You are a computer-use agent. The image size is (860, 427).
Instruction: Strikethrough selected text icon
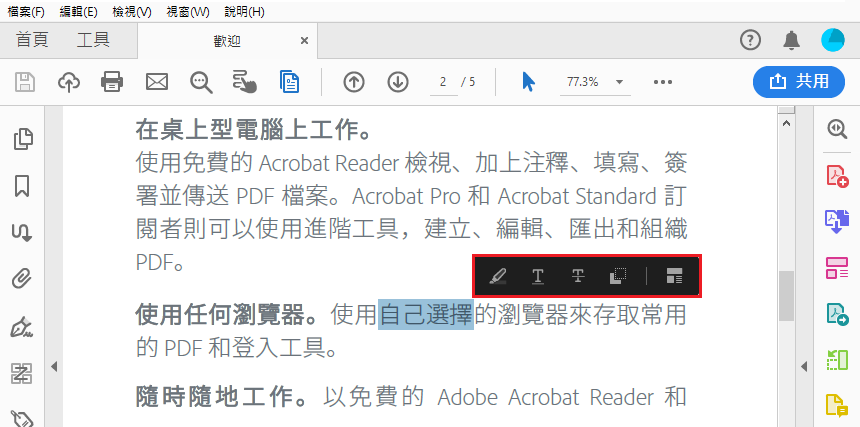(578, 276)
